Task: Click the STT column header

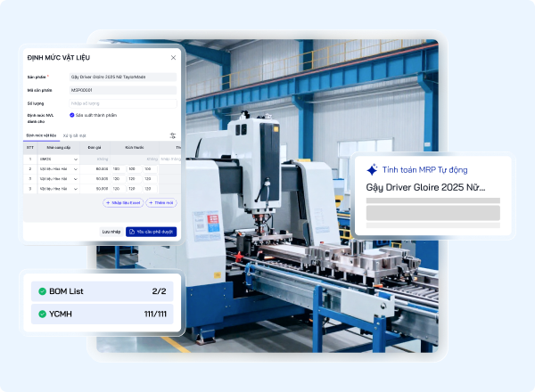Action: point(30,148)
